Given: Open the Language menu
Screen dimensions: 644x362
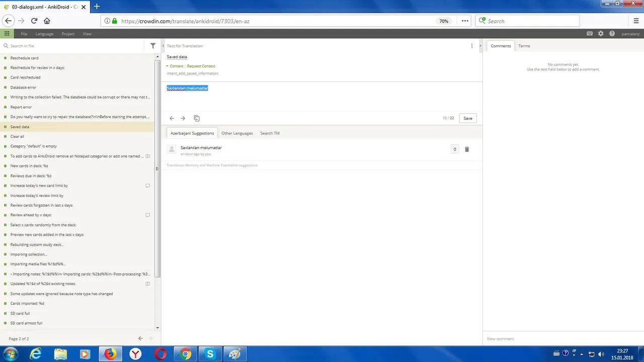Looking at the screenshot, I should coord(44,34).
